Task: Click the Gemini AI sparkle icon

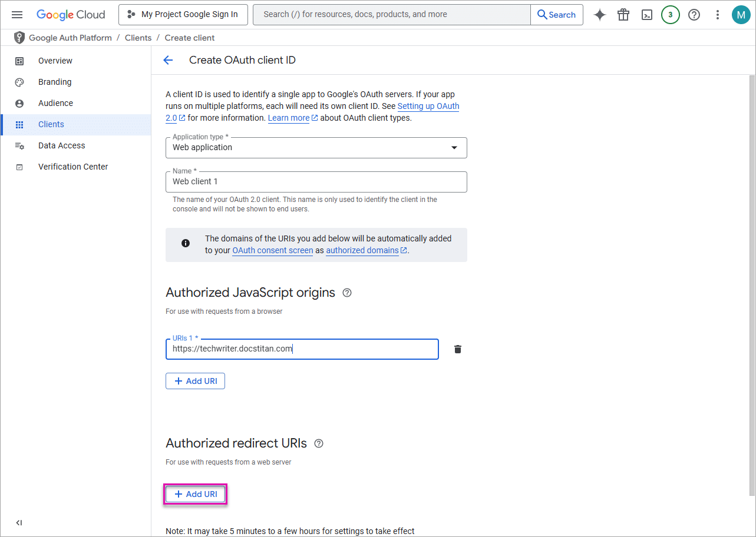Action: [x=599, y=15]
